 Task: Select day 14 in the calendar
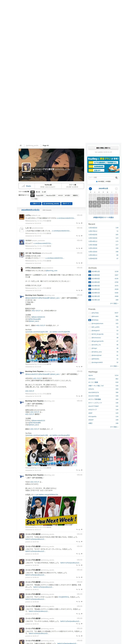(112, 202)
